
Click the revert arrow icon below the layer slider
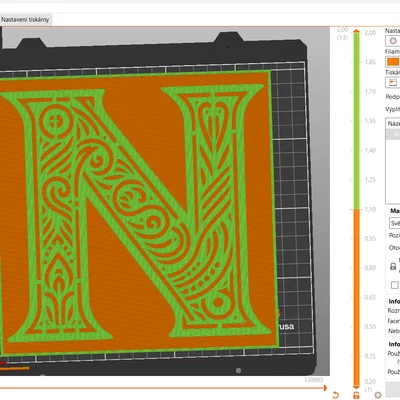coord(336,396)
